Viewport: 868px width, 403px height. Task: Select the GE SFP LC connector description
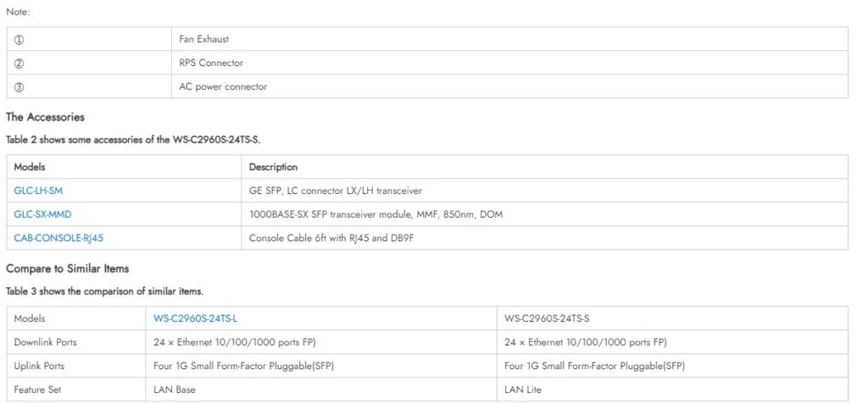(335, 190)
